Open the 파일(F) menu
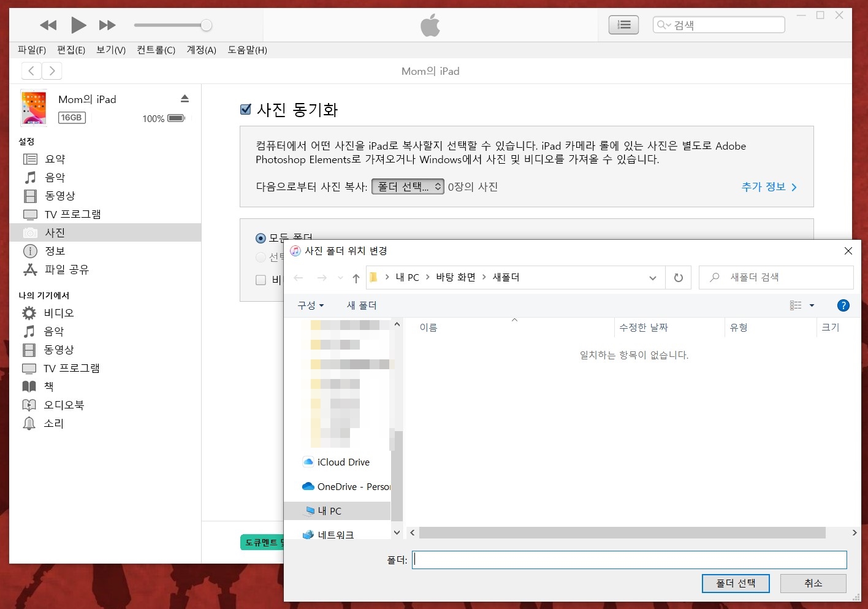The height and width of the screenshot is (609, 868). pos(32,50)
